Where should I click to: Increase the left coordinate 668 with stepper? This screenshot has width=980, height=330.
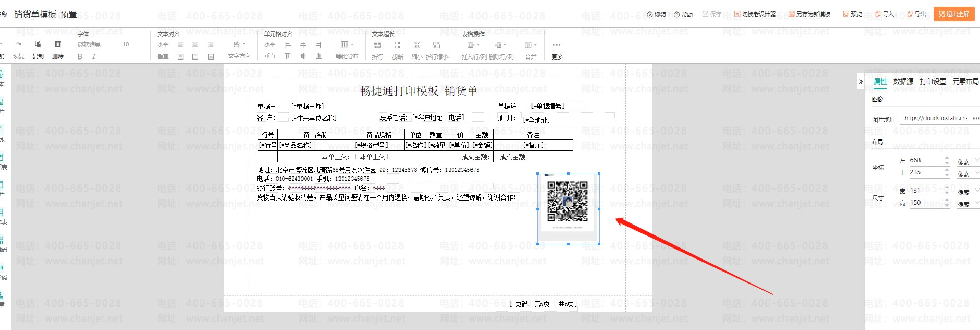pos(947,158)
